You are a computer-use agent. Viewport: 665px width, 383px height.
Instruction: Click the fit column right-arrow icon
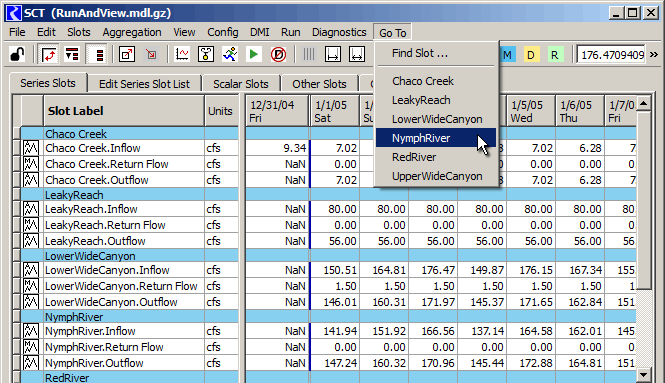(x=333, y=54)
